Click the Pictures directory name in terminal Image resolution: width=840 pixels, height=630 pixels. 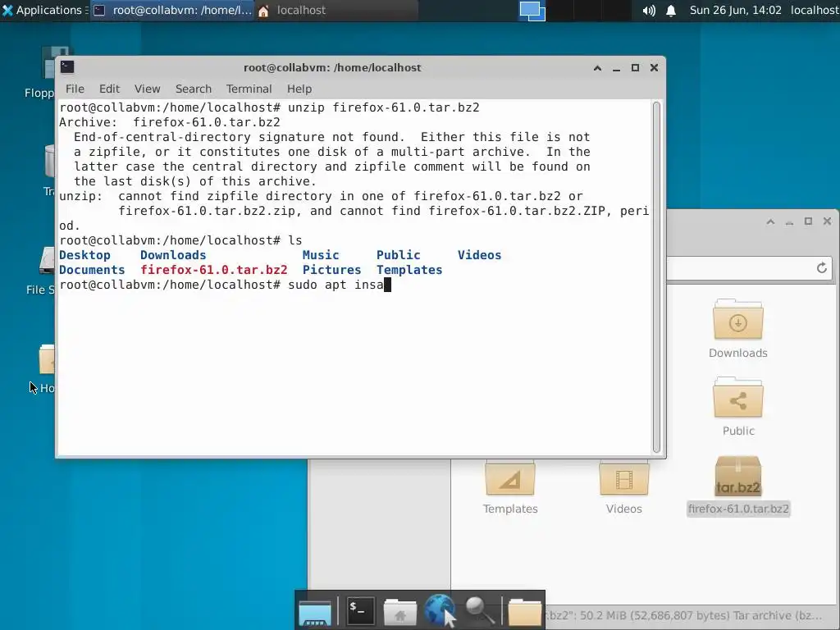[331, 270]
